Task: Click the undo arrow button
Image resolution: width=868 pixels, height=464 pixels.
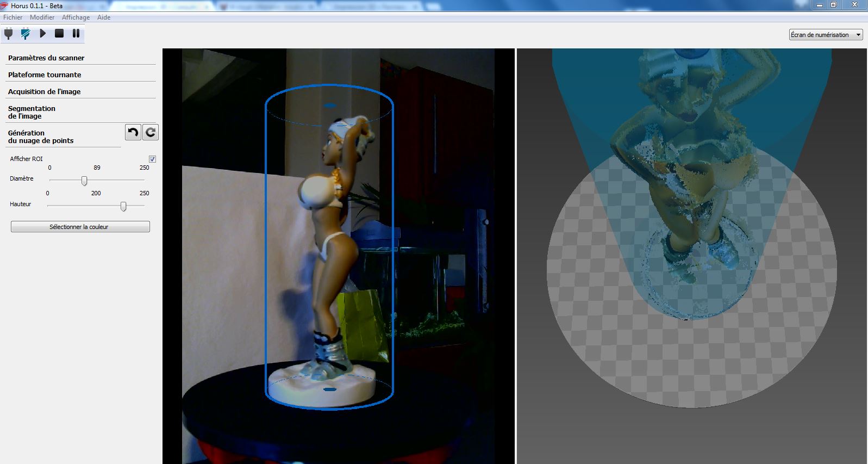Action: (133, 132)
